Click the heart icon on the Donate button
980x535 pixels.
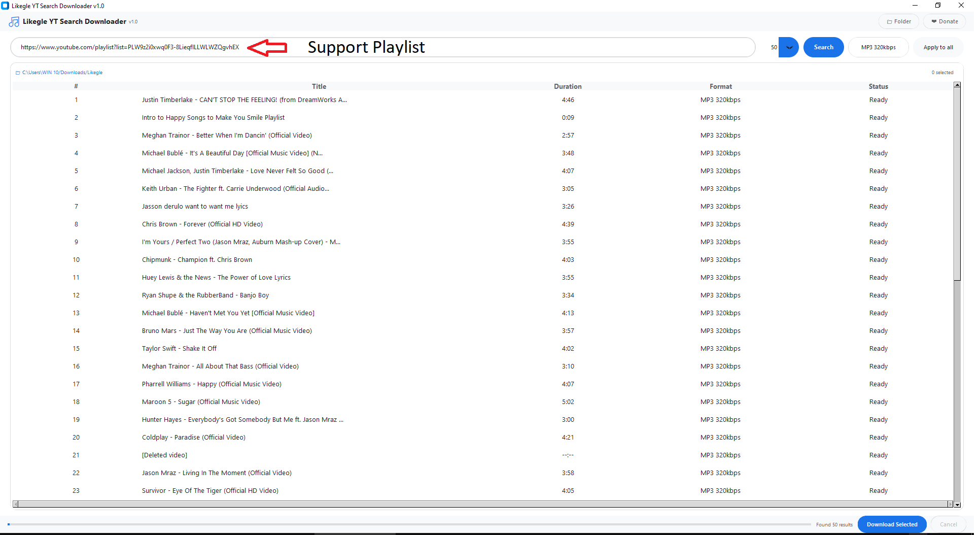coord(933,21)
